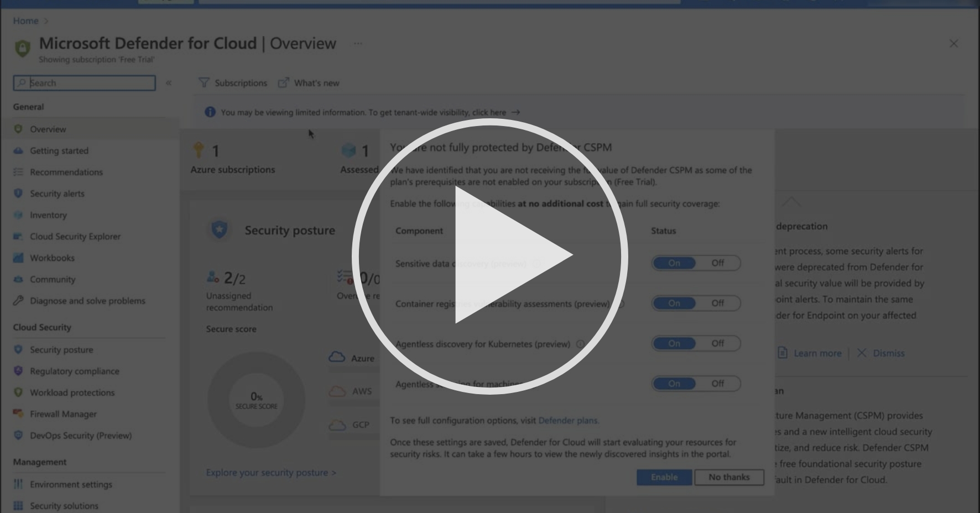Open more options next to Overview title
Screen dimensions: 980x513
[358, 43]
